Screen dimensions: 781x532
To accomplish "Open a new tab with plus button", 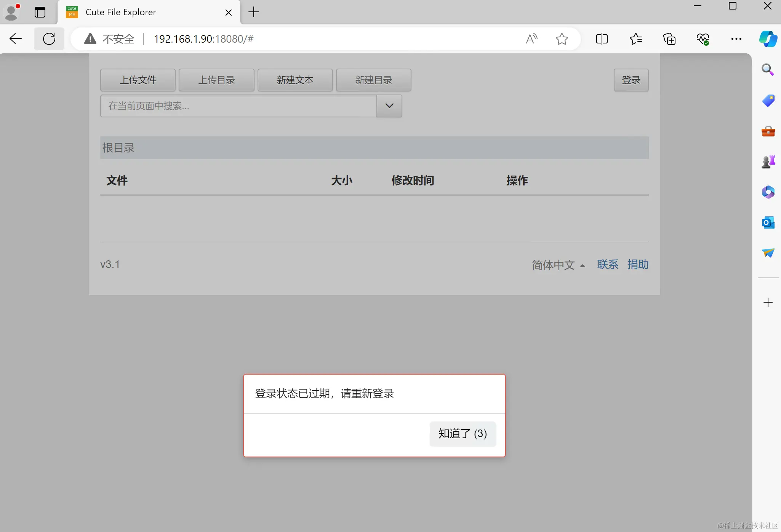I will (x=253, y=12).
